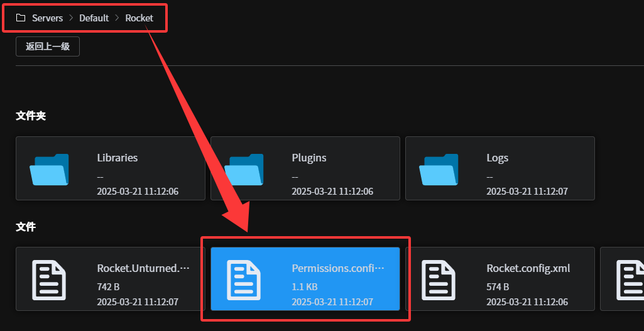Select the Permissions.config file name

pos(338,268)
